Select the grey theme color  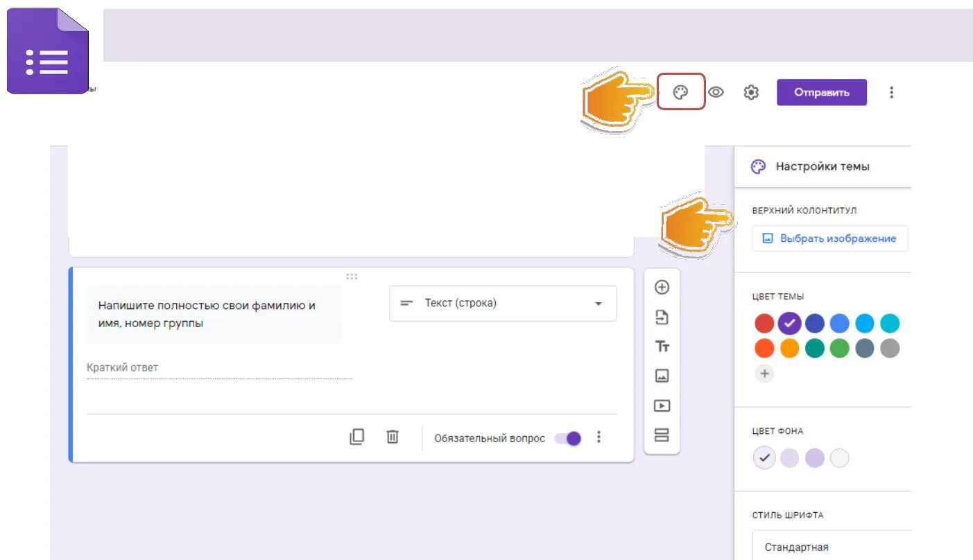coord(890,348)
